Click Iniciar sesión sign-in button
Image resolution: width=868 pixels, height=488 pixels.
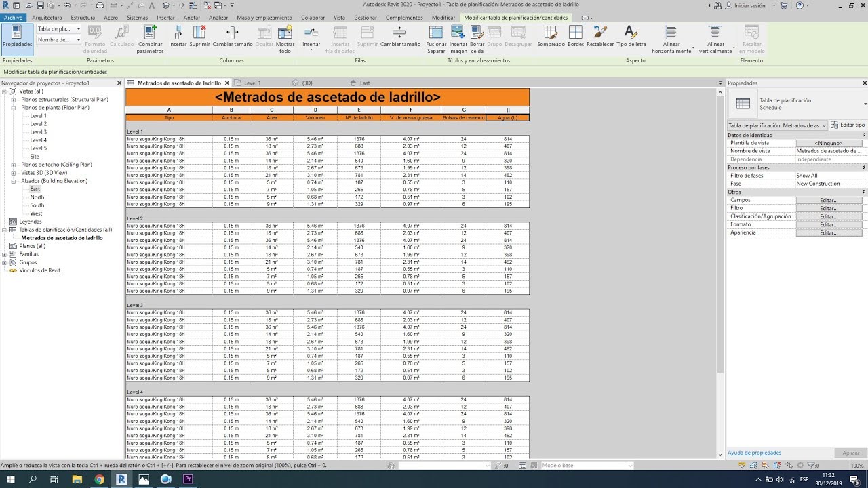coord(746,5)
